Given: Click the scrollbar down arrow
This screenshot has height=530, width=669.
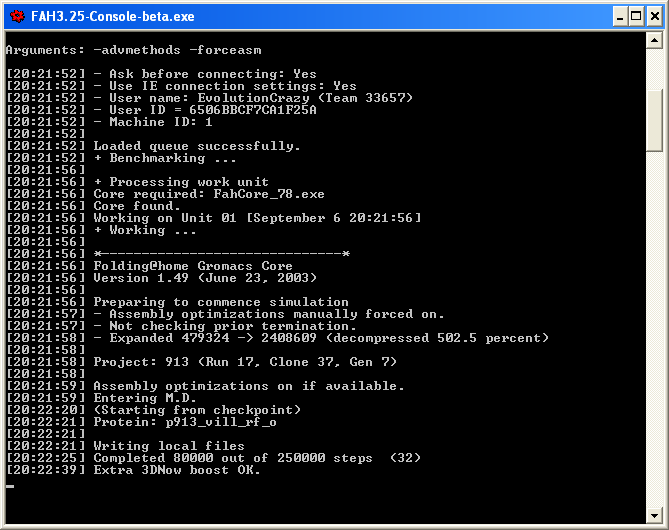Looking at the screenshot, I should point(654,515).
